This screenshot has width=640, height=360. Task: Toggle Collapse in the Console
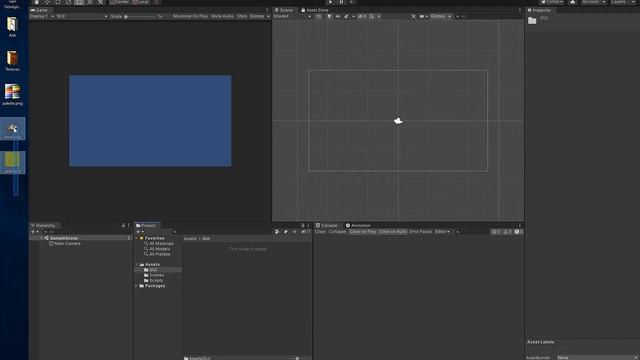coord(338,232)
